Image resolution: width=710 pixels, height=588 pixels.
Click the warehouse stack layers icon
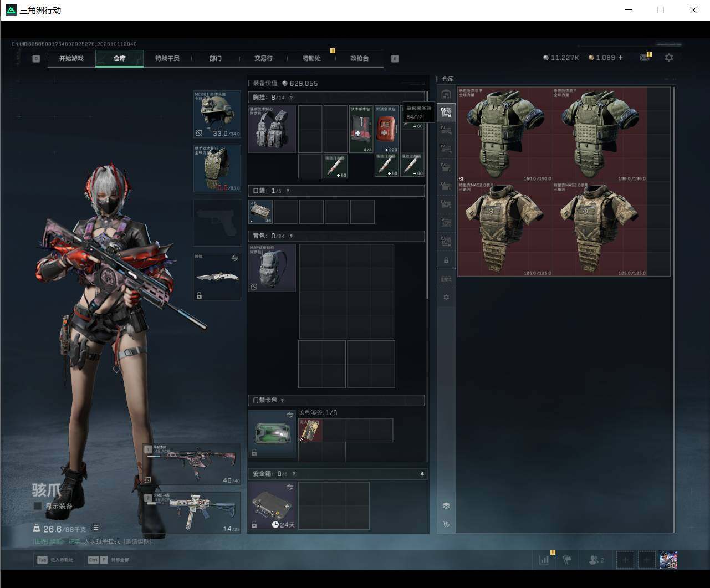446,505
